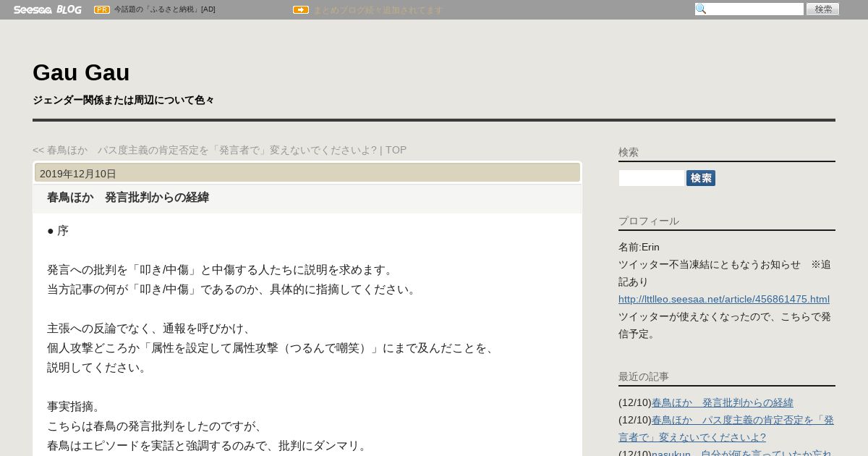Click the date header 2019年12月10日

pyautogui.click(x=78, y=174)
